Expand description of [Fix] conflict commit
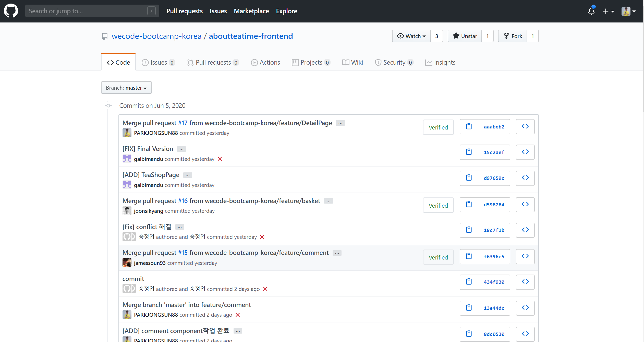644x342 pixels. pyautogui.click(x=180, y=227)
